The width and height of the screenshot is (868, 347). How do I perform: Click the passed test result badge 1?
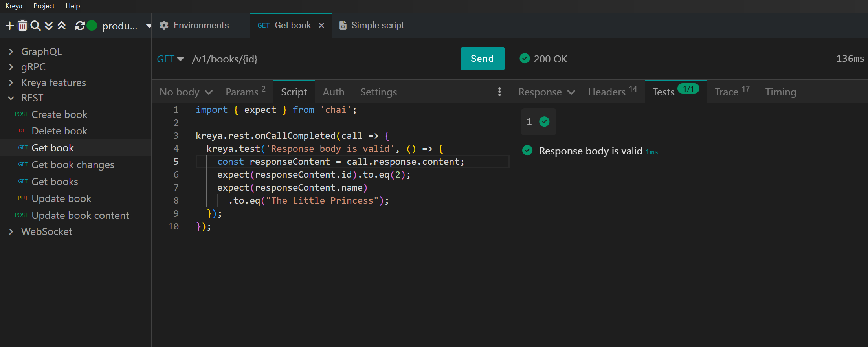click(x=538, y=122)
